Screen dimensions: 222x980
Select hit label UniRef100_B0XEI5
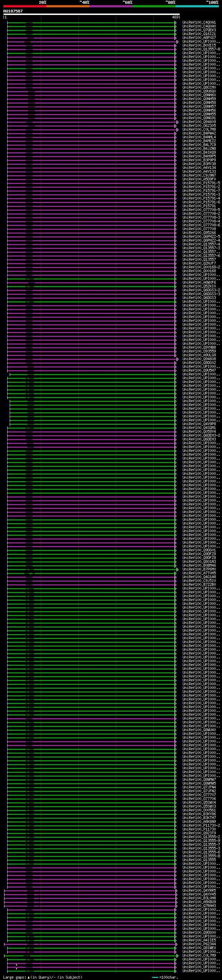point(199,45)
